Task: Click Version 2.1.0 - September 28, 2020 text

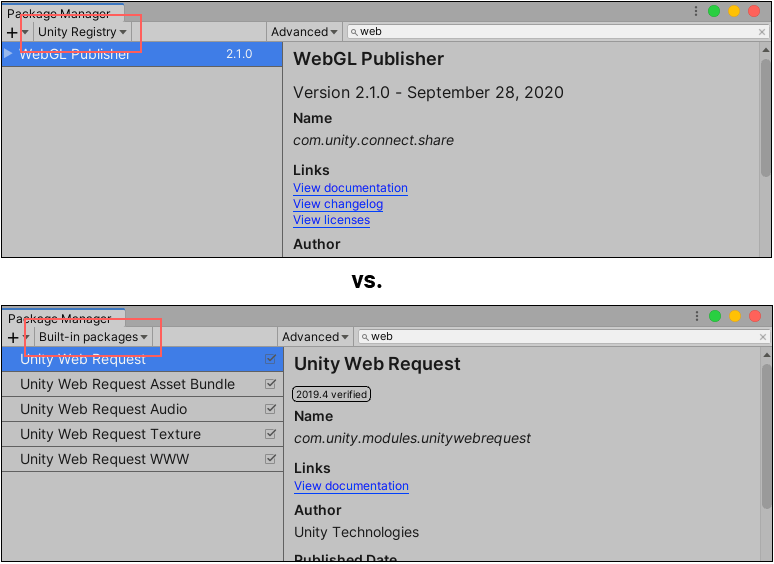Action: point(428,93)
